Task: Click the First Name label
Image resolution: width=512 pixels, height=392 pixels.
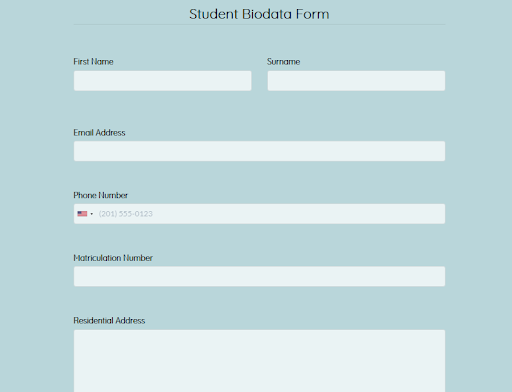Action: tap(93, 62)
